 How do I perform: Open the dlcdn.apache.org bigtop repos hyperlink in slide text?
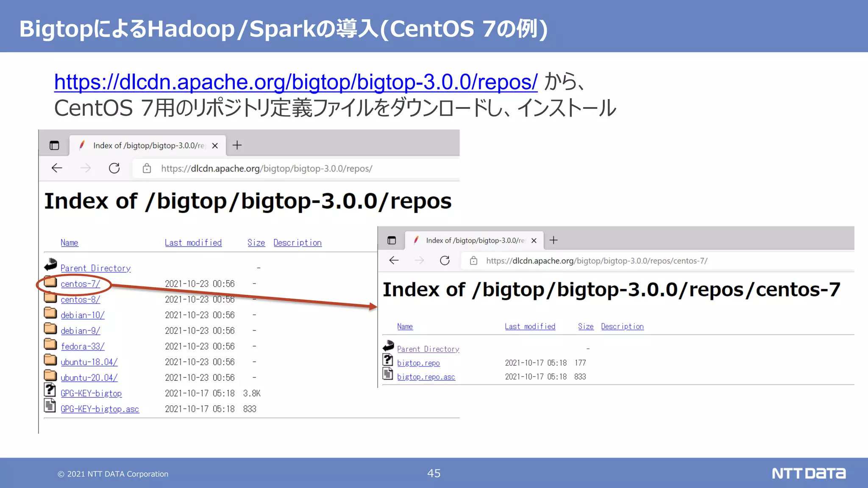coord(296,82)
